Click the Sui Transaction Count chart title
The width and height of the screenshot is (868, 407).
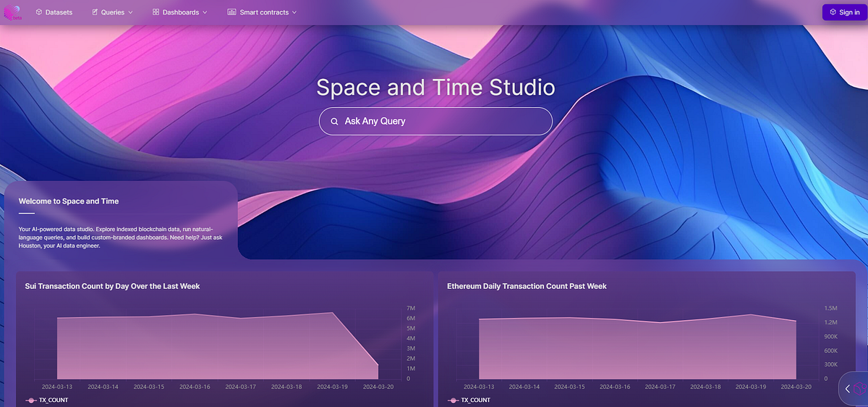(112, 286)
